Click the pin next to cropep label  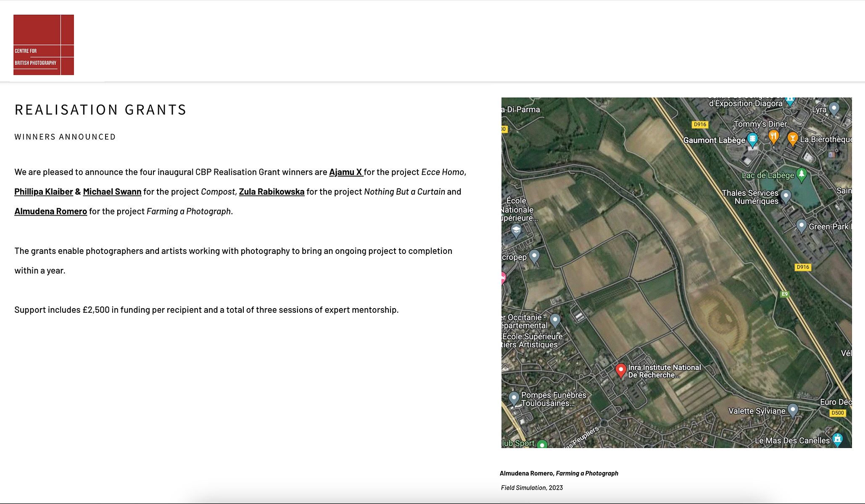(534, 256)
